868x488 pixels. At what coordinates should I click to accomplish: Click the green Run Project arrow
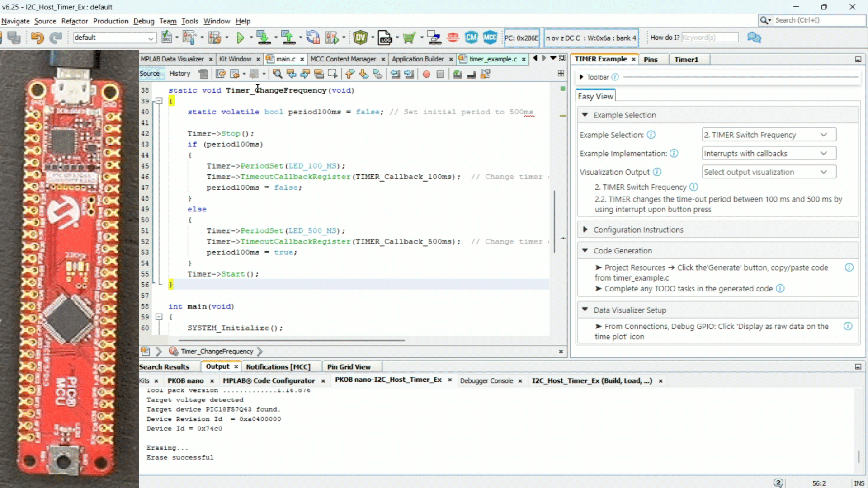click(240, 38)
